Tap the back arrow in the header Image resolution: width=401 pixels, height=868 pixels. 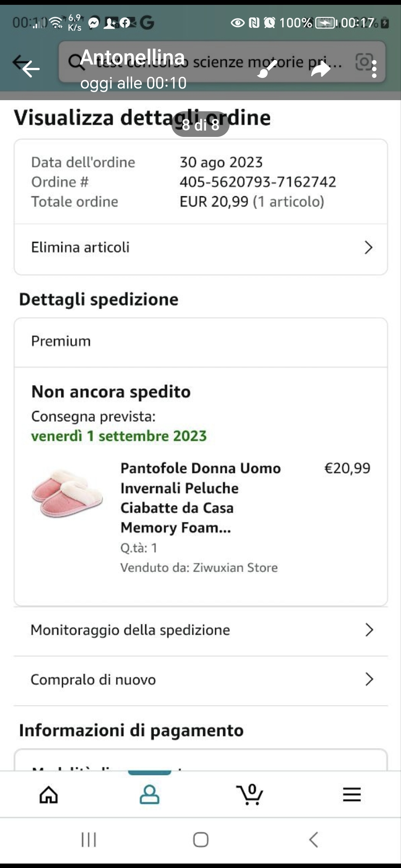click(30, 69)
